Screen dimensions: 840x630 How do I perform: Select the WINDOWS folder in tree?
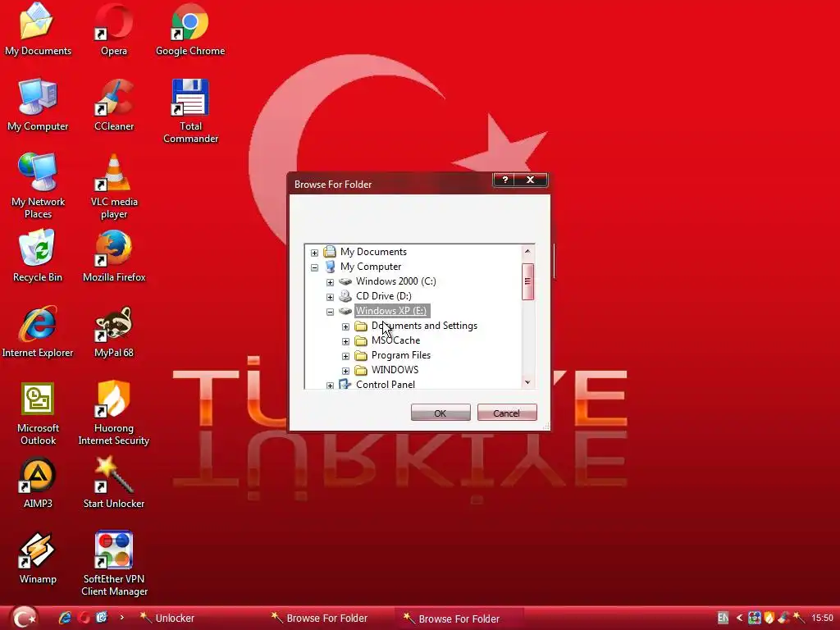click(395, 370)
